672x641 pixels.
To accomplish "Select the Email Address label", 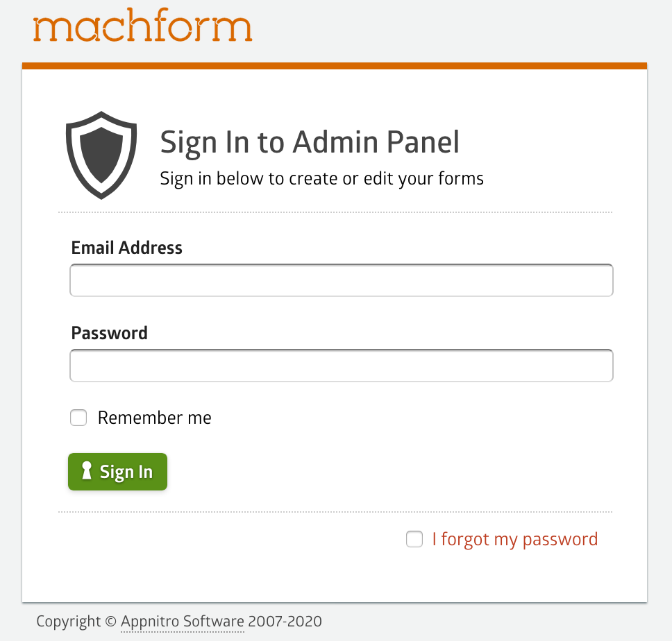I will tap(126, 248).
